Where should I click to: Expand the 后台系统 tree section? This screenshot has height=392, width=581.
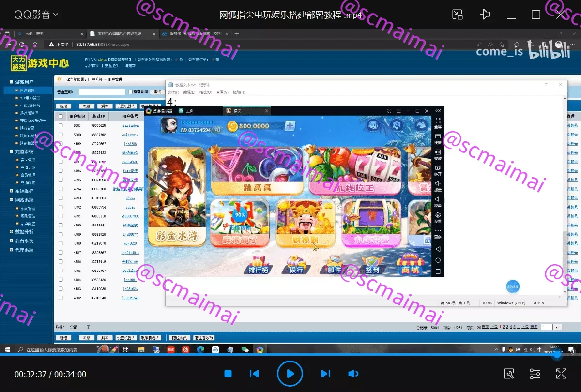tap(11, 241)
